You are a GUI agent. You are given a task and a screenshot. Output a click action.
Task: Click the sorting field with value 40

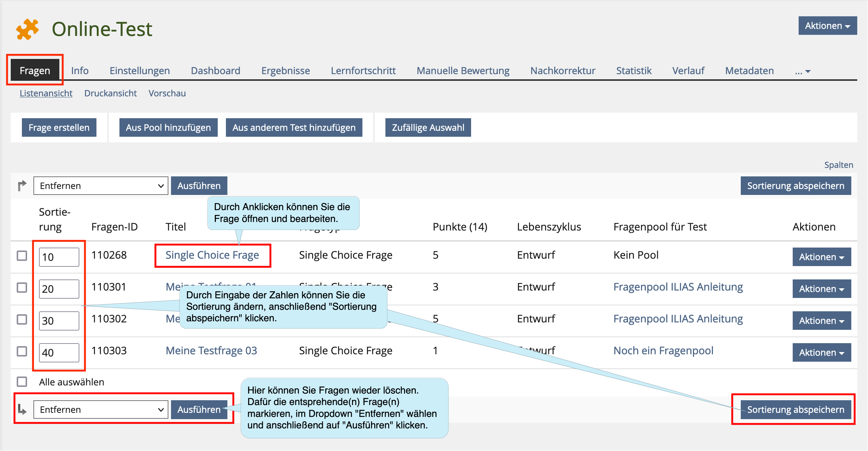[59, 353]
